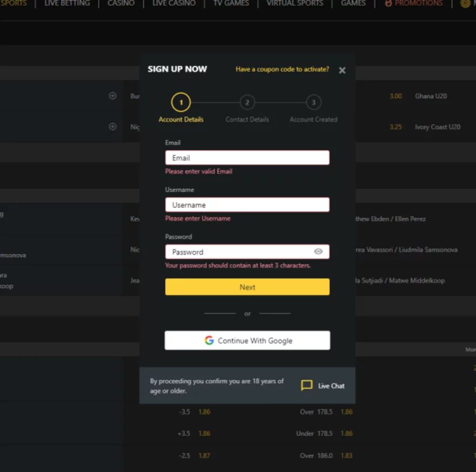Toggle password visibility eye icon
The image size is (476, 472).
click(318, 251)
